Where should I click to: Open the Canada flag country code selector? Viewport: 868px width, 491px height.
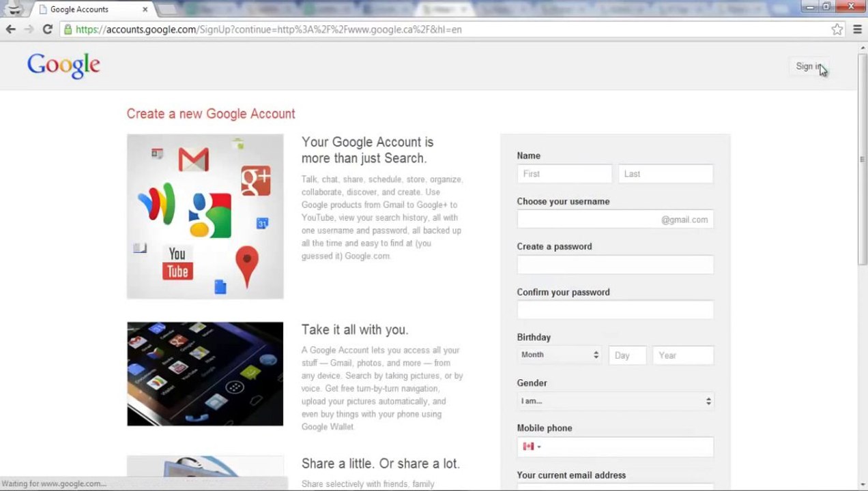pos(532,447)
